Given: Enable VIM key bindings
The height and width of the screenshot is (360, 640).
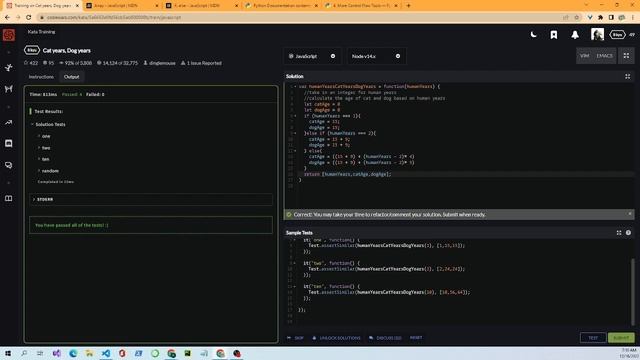Looking at the screenshot, I should tap(584, 56).
